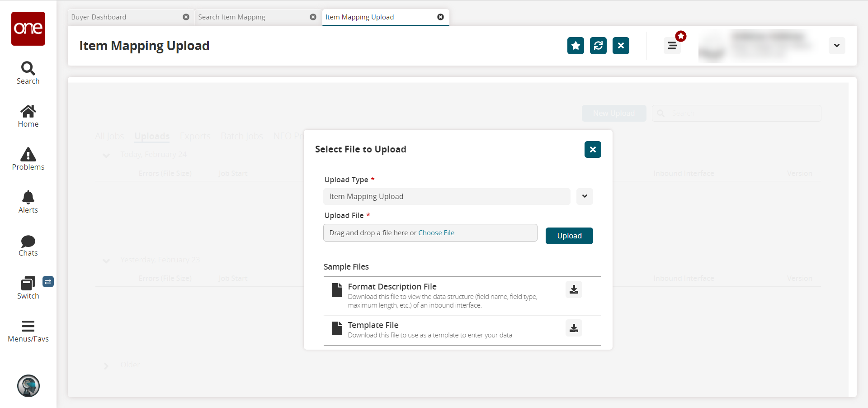The height and width of the screenshot is (408, 868).
Task: Click the Upload Type combo field
Action: [x=446, y=196]
